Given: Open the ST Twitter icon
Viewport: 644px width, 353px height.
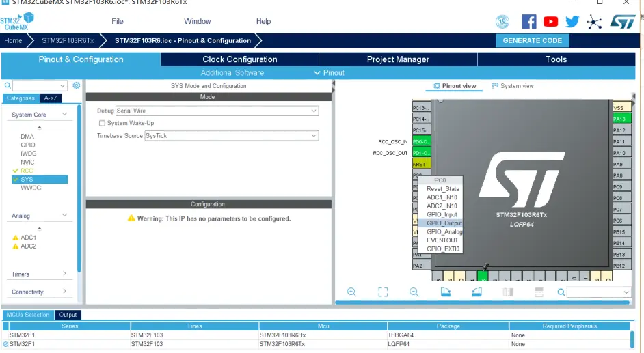Looking at the screenshot, I should [572, 21].
